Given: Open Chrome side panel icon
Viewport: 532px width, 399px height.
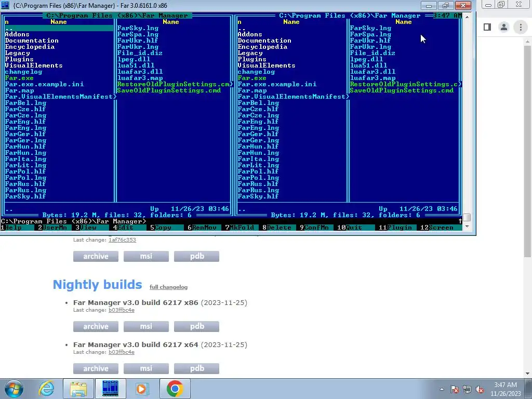Looking at the screenshot, I should (487, 27).
